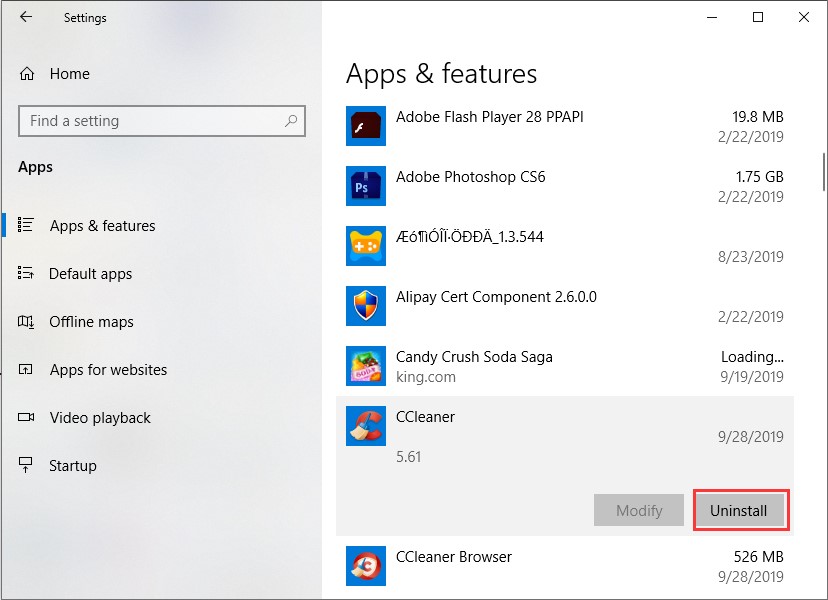Uninstall CCleaner
Viewport: 828px width, 600px height.
click(739, 510)
